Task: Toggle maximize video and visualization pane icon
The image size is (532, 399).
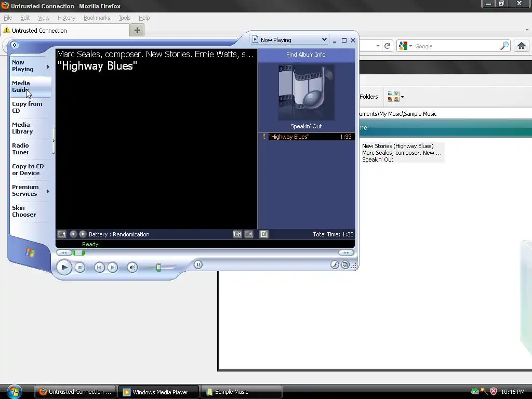Action: (237, 234)
